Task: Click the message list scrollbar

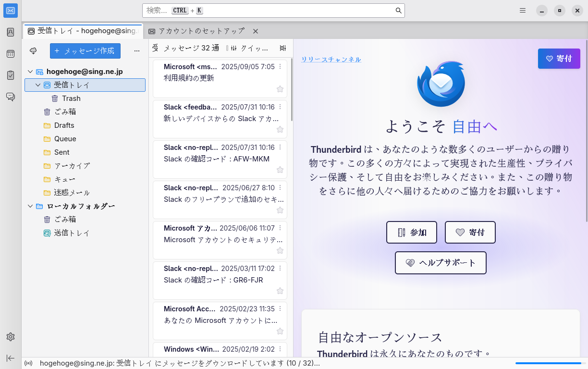Action: pyautogui.click(x=292, y=89)
